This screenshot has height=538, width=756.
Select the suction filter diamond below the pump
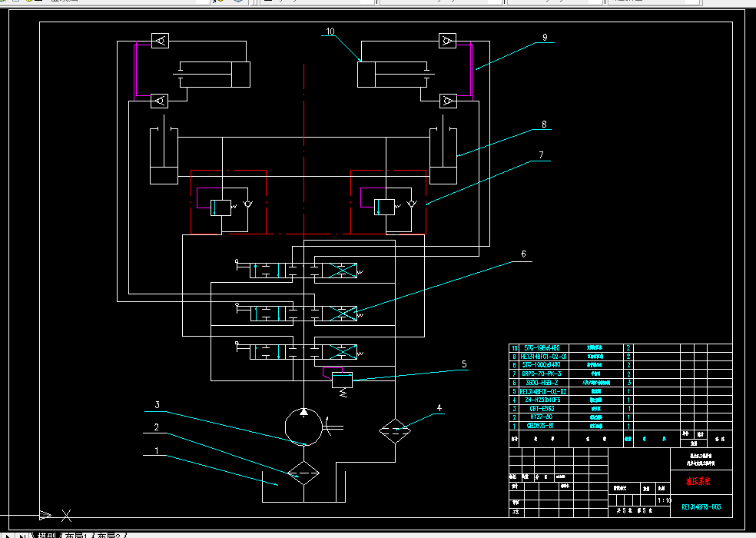click(303, 473)
